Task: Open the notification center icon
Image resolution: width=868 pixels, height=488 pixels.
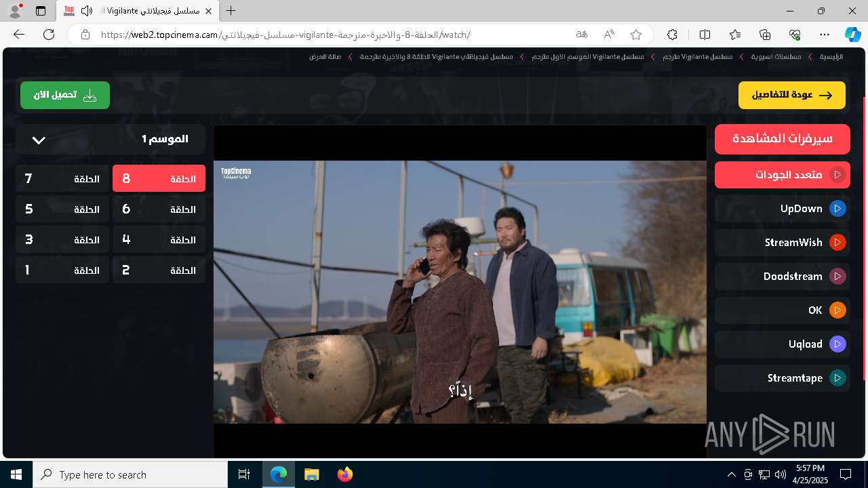Action: coord(846,474)
